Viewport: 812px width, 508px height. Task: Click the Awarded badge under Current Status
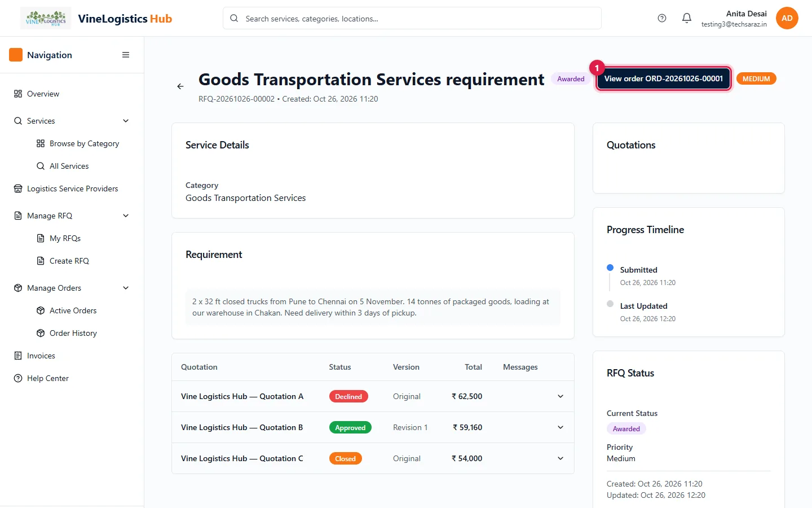tap(626, 429)
